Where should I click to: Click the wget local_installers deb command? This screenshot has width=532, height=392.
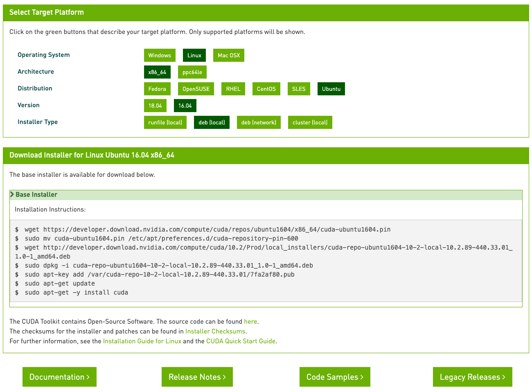pos(264,252)
